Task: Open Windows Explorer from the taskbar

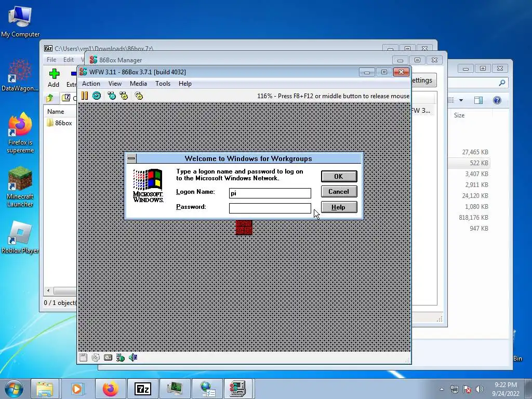Action: pyautogui.click(x=45, y=389)
